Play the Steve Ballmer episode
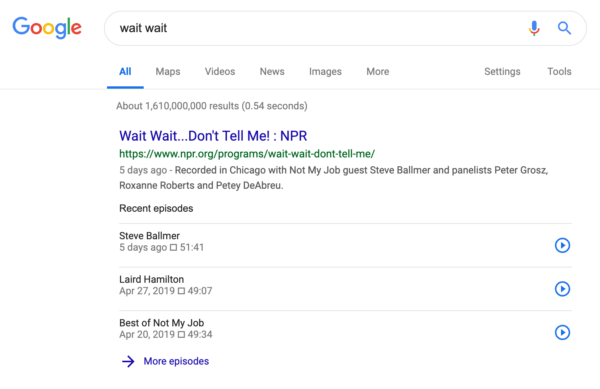 click(x=562, y=245)
